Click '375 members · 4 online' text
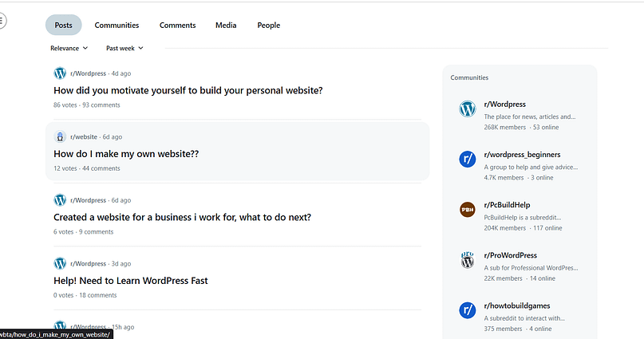 [517, 329]
